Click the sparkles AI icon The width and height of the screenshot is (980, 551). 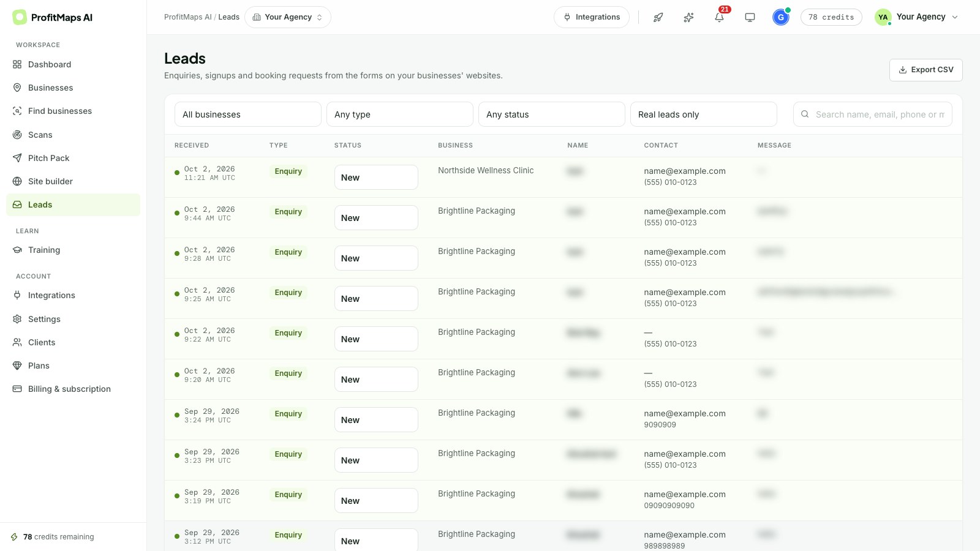coord(689,17)
